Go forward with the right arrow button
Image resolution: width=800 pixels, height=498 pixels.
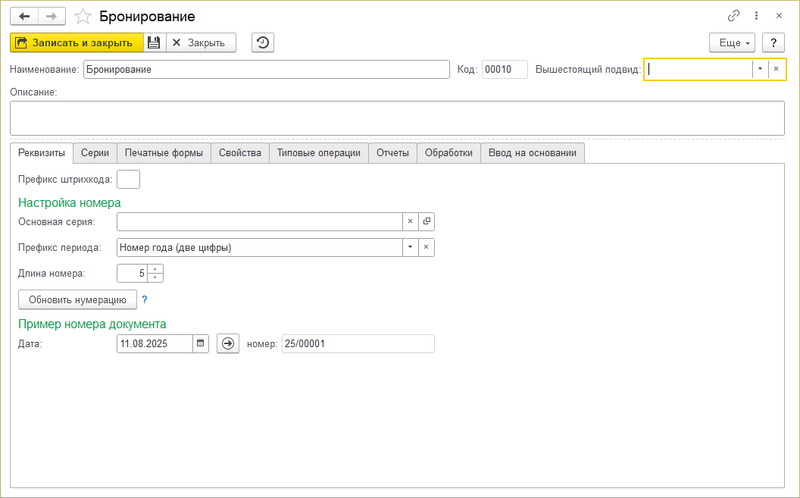pyautogui.click(x=52, y=16)
